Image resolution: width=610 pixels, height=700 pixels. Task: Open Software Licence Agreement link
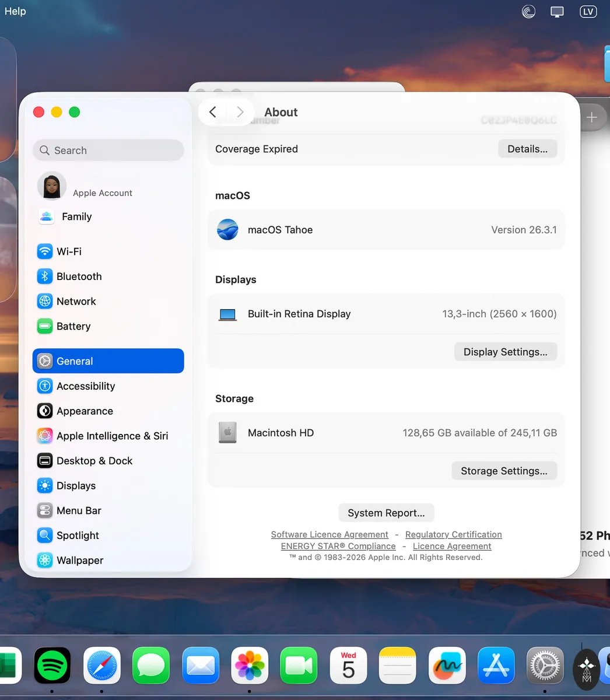[329, 534]
